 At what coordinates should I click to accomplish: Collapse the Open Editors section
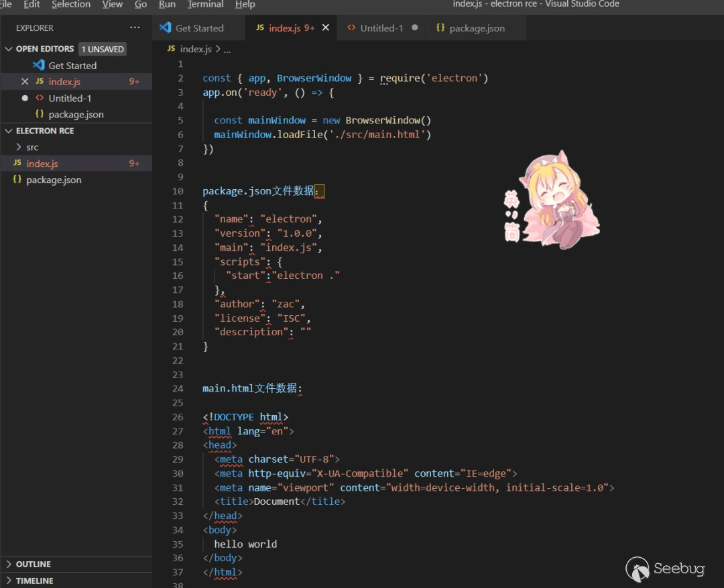[x=9, y=49]
